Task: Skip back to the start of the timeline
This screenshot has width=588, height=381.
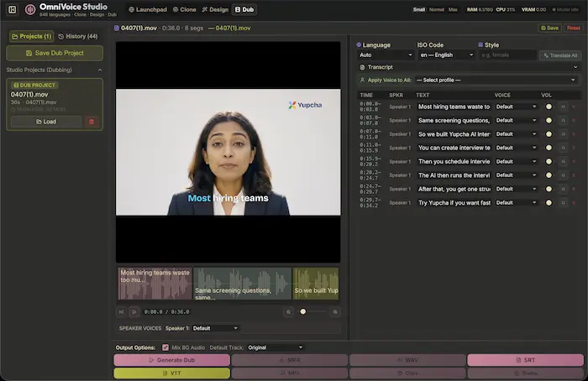Action: (x=122, y=311)
